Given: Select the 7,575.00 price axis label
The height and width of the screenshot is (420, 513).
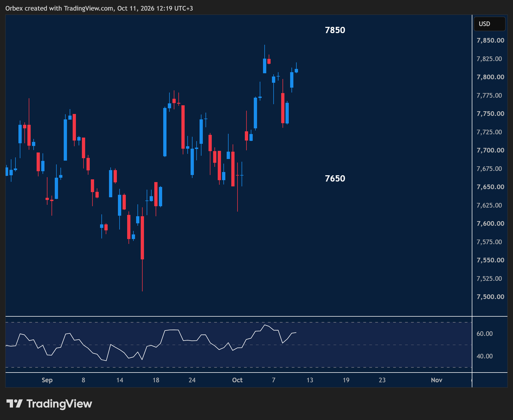Looking at the screenshot, I should 489,242.
